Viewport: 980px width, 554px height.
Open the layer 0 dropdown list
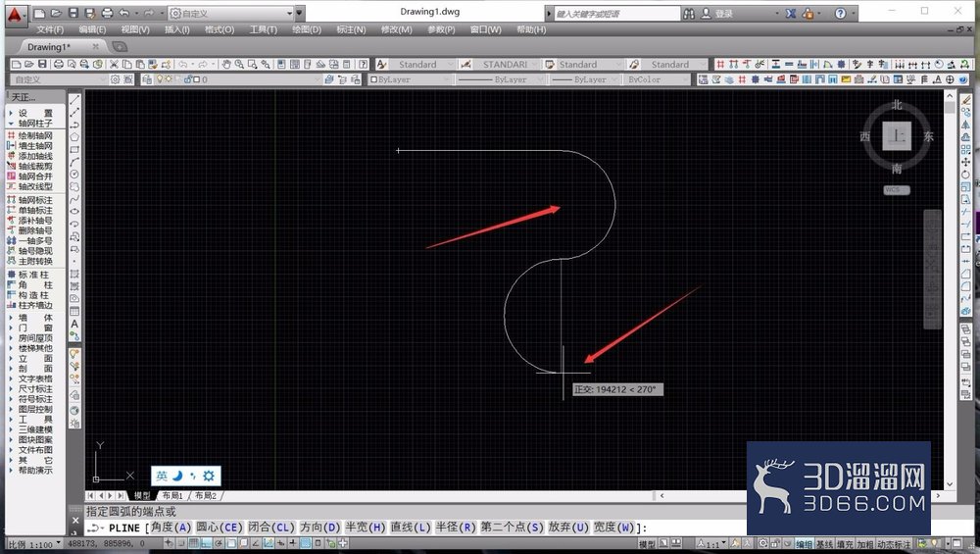pos(237,79)
